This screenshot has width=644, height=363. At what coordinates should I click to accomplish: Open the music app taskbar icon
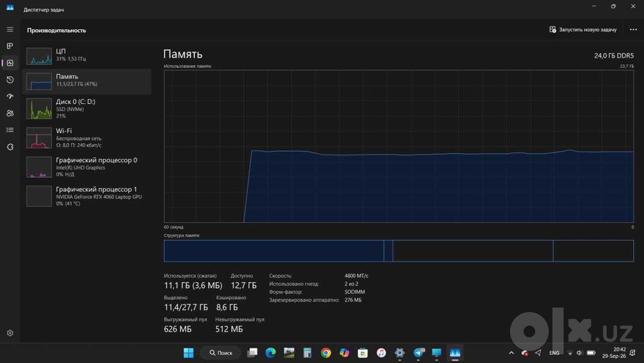381,353
